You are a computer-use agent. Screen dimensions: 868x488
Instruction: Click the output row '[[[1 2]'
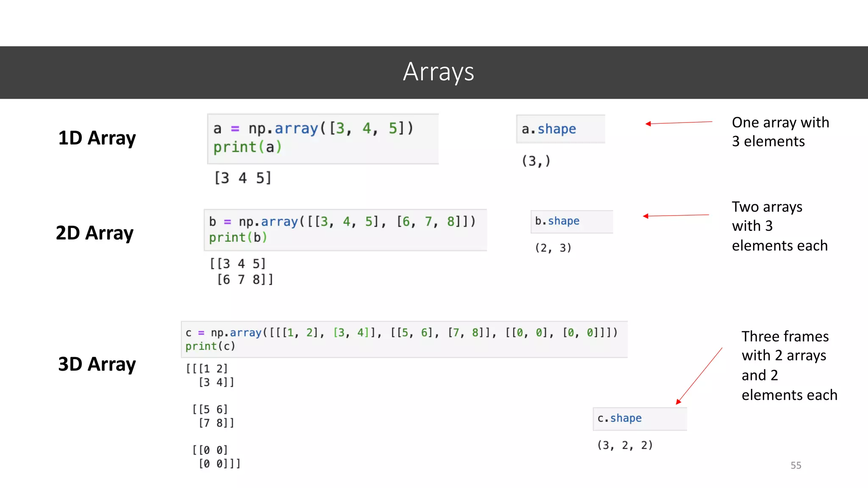pos(207,369)
